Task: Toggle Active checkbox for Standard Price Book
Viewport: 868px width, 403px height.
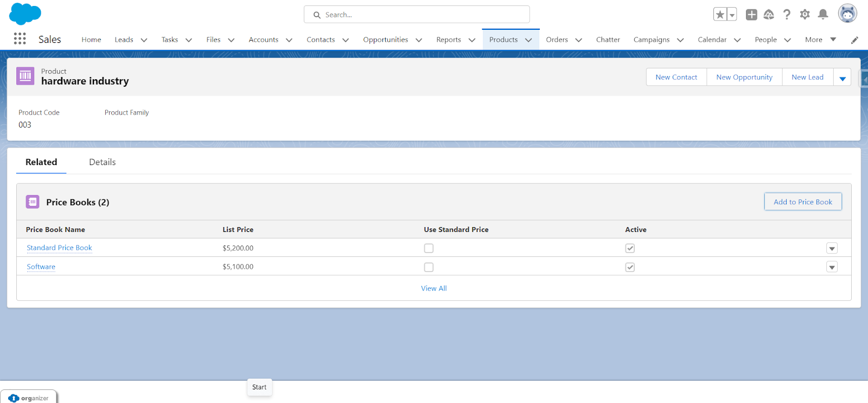Action: (x=630, y=248)
